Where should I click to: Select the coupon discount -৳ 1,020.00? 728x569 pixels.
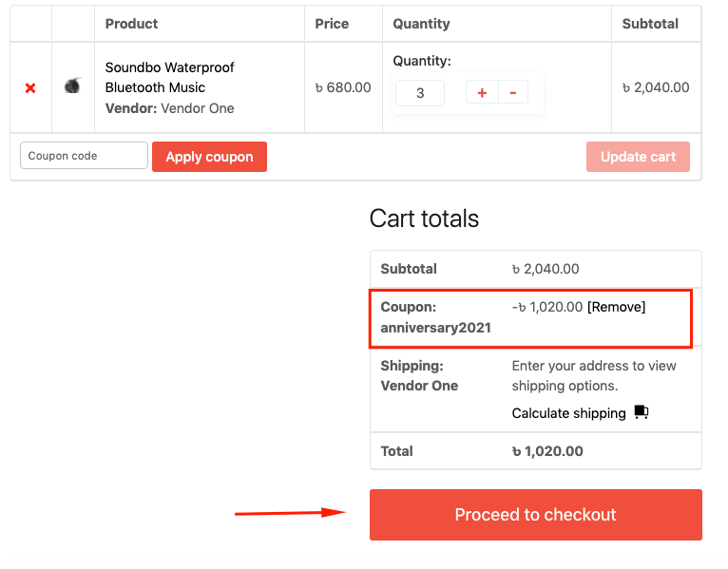546,307
